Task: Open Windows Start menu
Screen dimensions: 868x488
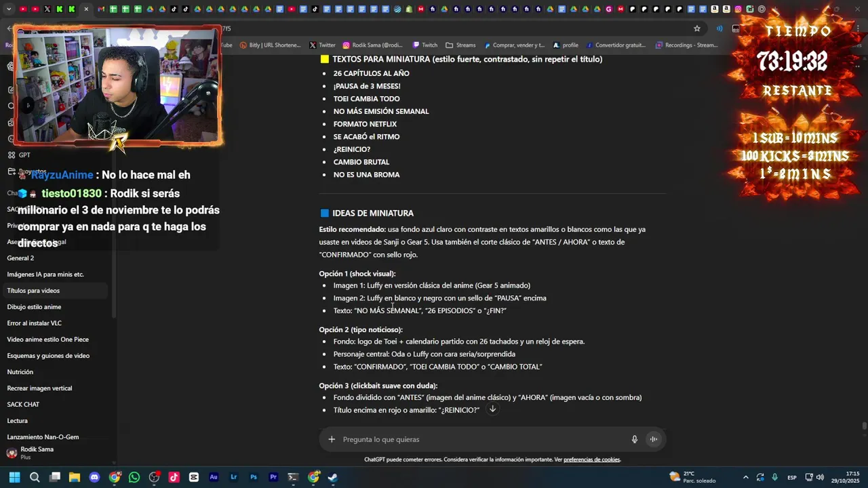Action: 14,477
